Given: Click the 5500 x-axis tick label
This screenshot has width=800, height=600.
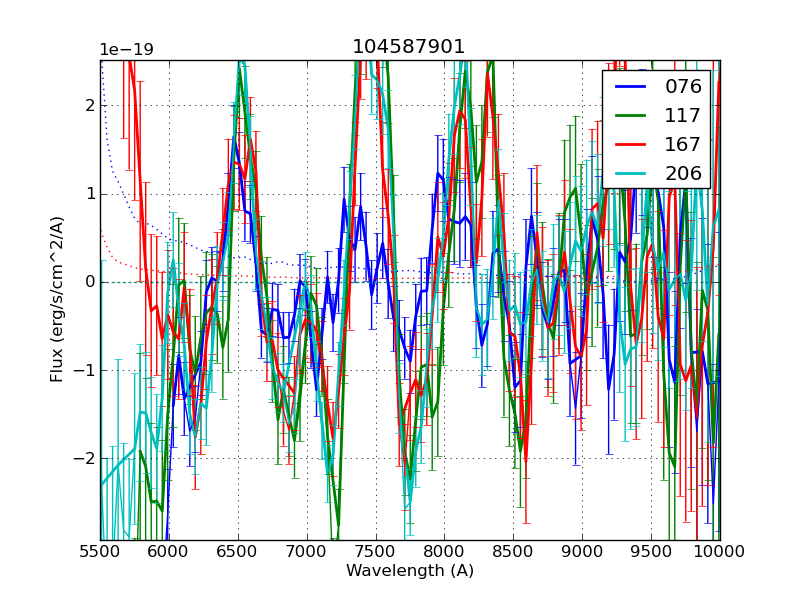Looking at the screenshot, I should [100, 552].
